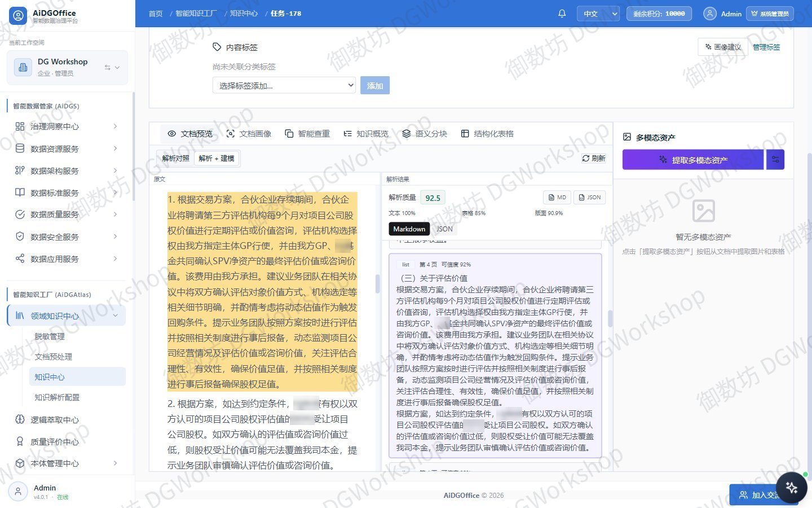Go to 知识中心 breadcrumb
812x508 pixels.
coord(244,14)
